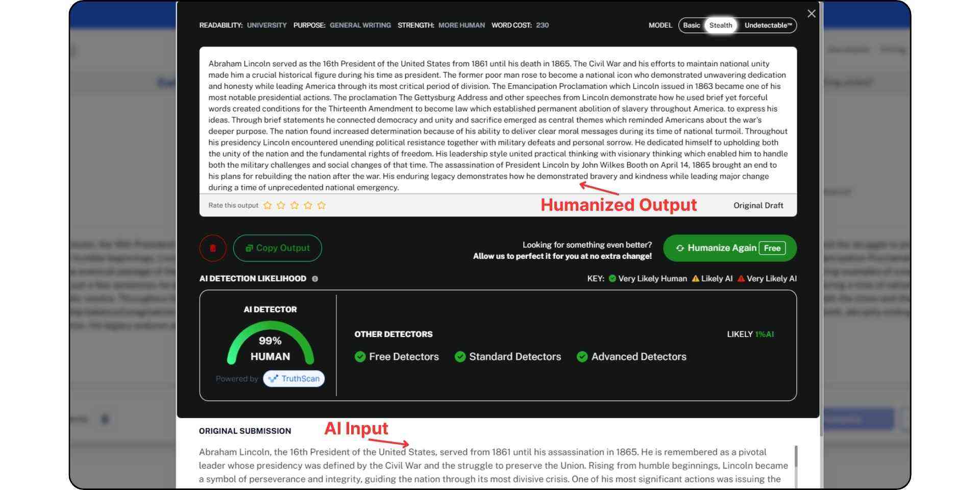Click the Very Likely AI red warning key icon

pyautogui.click(x=741, y=278)
